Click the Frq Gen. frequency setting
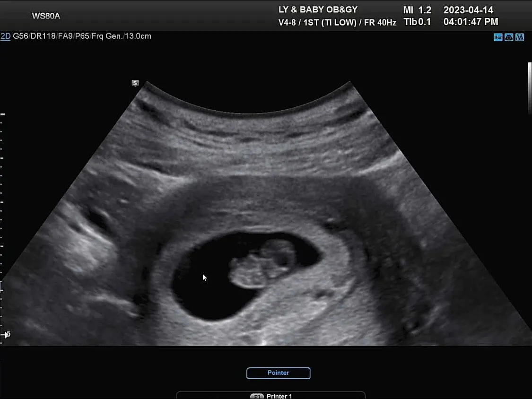The width and height of the screenshot is (532, 399). [107, 36]
